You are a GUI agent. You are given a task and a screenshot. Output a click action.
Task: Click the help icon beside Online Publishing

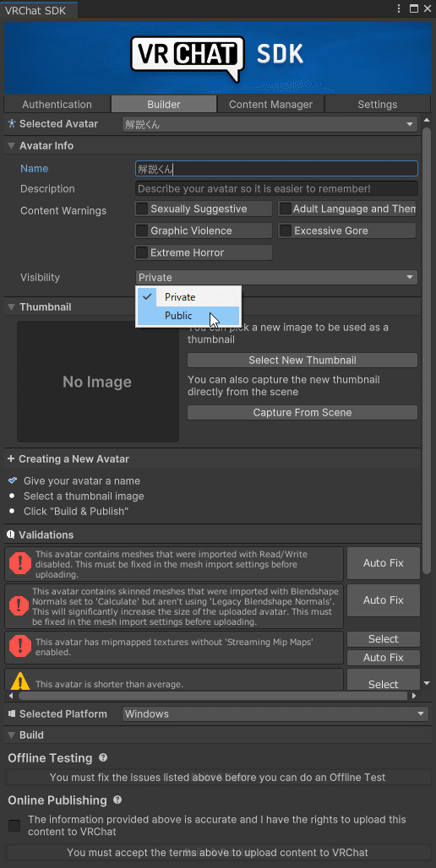[117, 800]
